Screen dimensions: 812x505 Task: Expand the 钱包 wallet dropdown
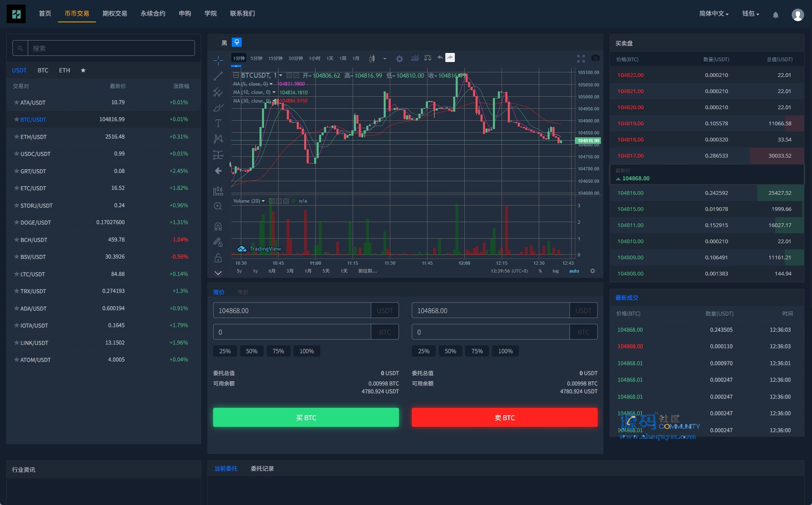(x=750, y=14)
